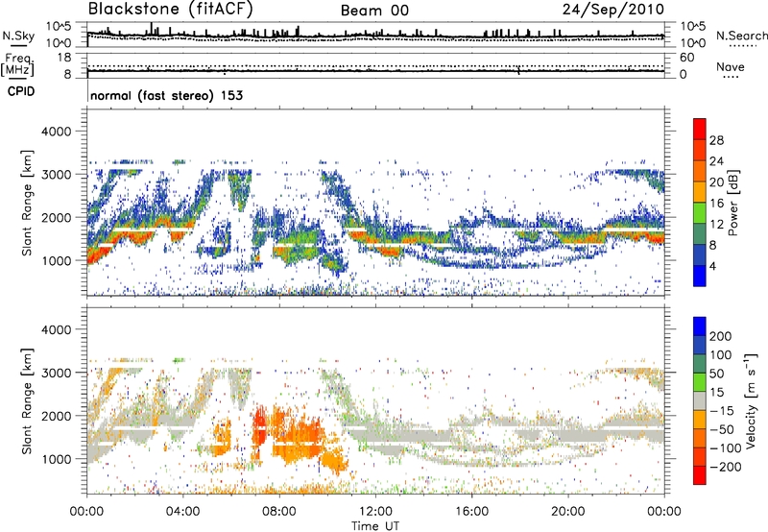Click the normal (fast stereo) 153 text

(x=166, y=95)
